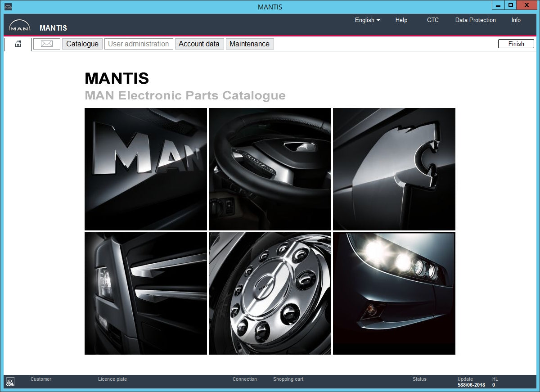Switch to the Catalogue tab
This screenshot has height=392, width=540.
[82, 44]
